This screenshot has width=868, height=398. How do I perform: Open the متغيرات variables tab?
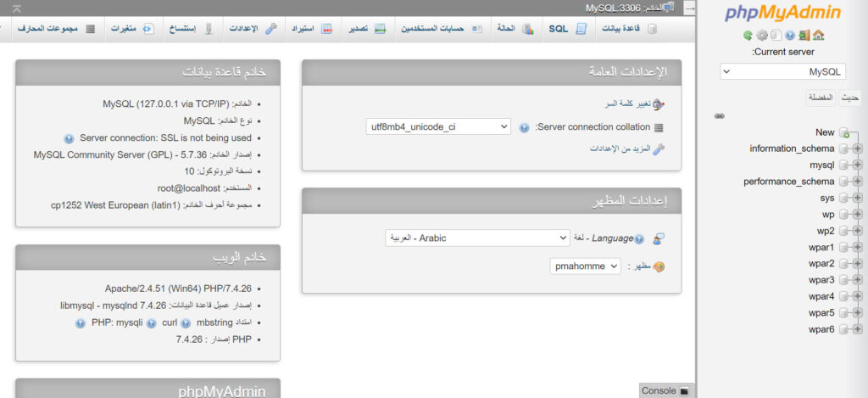point(132,29)
